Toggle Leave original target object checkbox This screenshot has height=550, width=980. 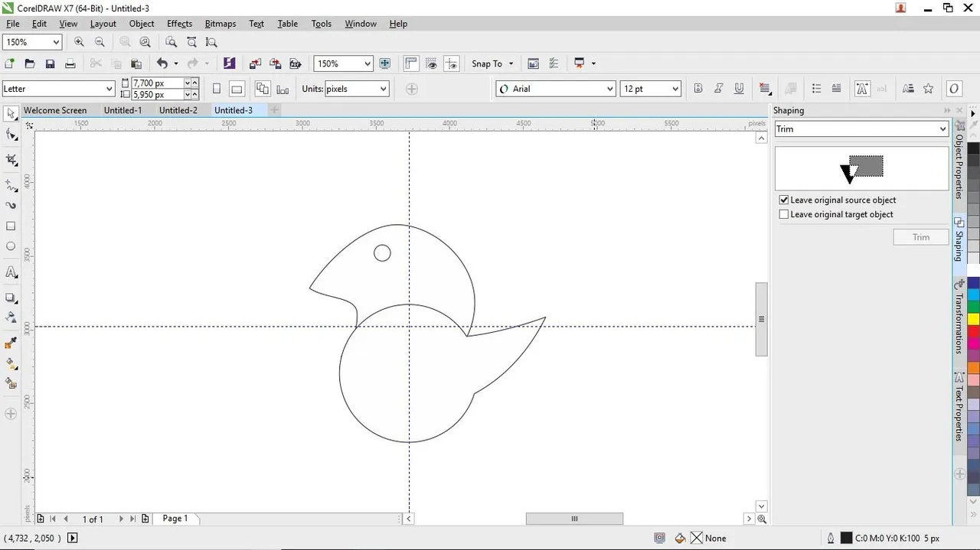click(x=784, y=214)
